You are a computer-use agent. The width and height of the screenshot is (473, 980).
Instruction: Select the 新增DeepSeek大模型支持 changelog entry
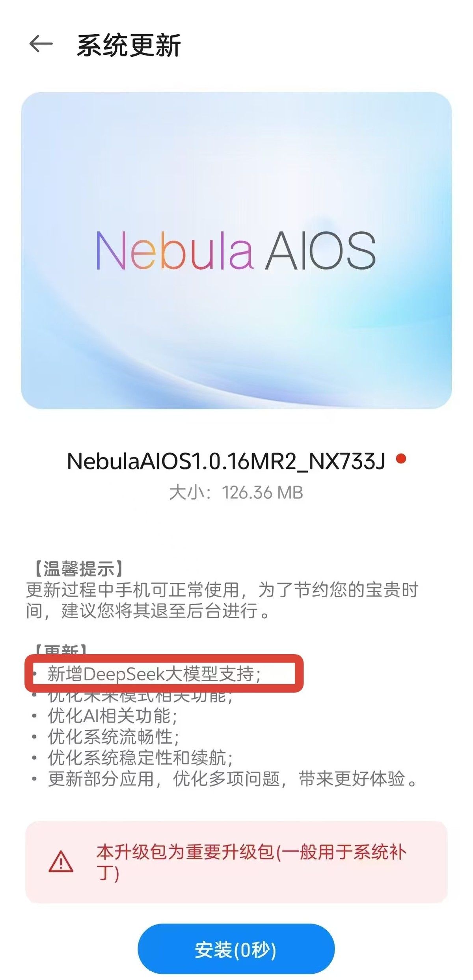point(154,674)
